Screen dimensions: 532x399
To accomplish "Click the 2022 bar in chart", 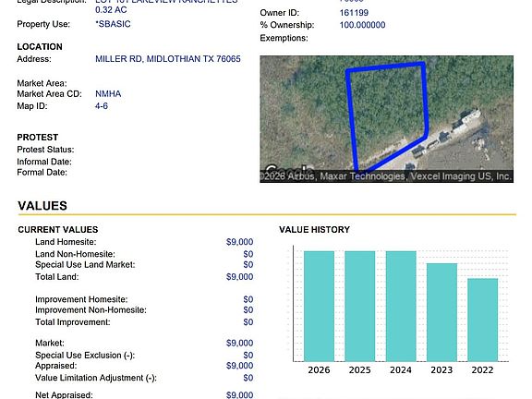I will coord(483,320).
